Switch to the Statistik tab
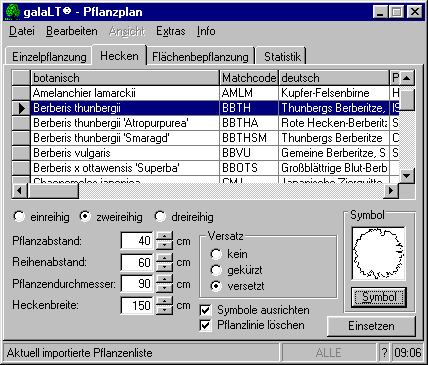 point(282,56)
